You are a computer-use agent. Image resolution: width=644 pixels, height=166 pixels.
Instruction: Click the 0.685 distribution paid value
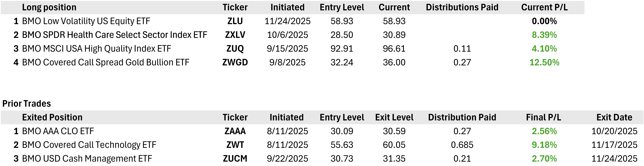pyautogui.click(x=462, y=145)
